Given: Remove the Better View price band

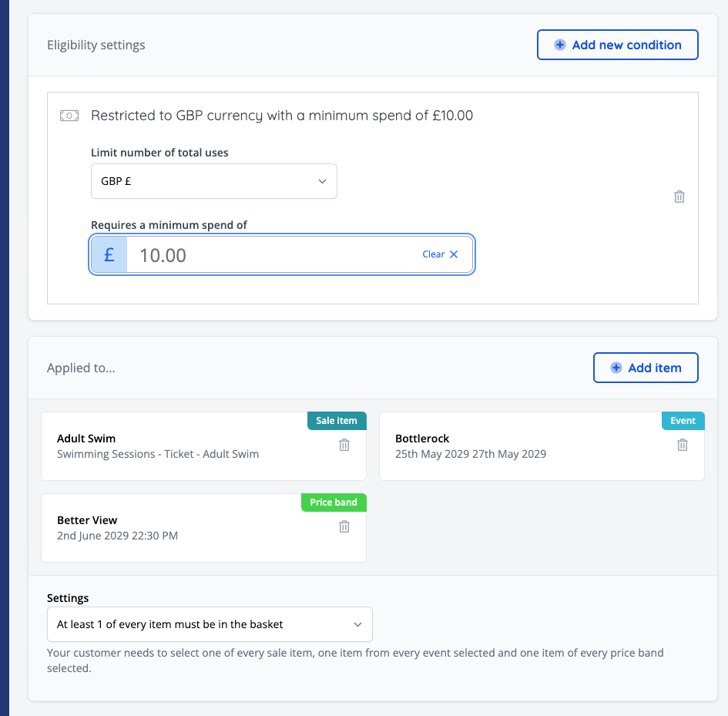Looking at the screenshot, I should pos(344,526).
